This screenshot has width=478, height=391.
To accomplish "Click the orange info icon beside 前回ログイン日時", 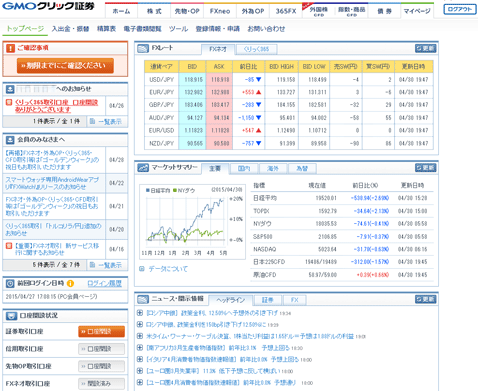I will tap(70, 283).
